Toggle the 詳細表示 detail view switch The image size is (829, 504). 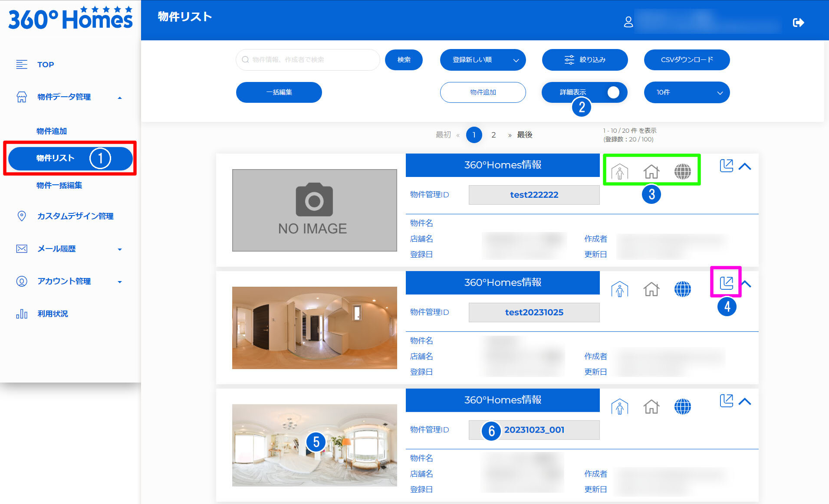(x=612, y=92)
